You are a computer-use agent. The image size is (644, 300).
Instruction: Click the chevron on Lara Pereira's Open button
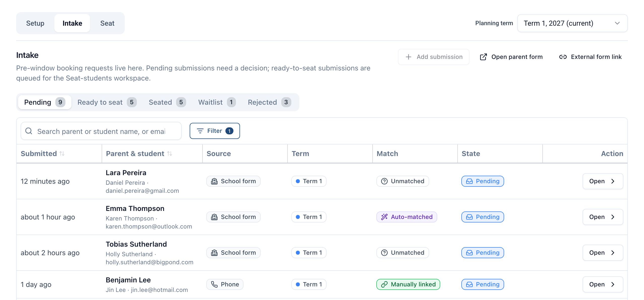[613, 181]
